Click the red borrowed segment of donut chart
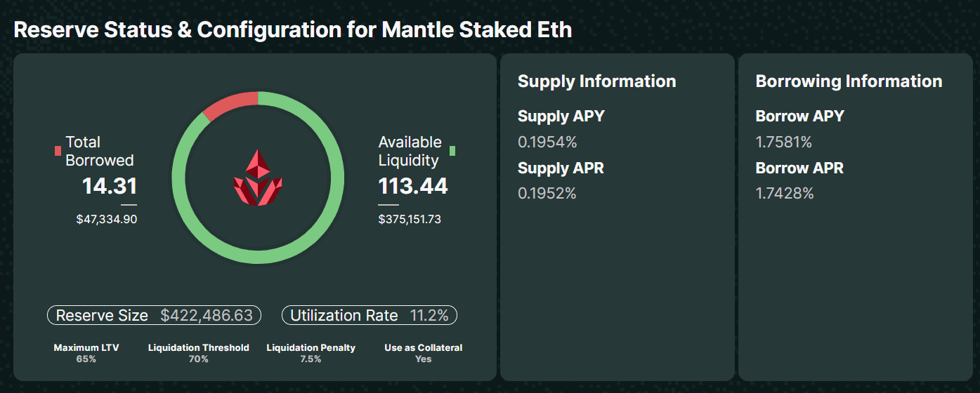This screenshot has height=393, width=980. [231, 105]
